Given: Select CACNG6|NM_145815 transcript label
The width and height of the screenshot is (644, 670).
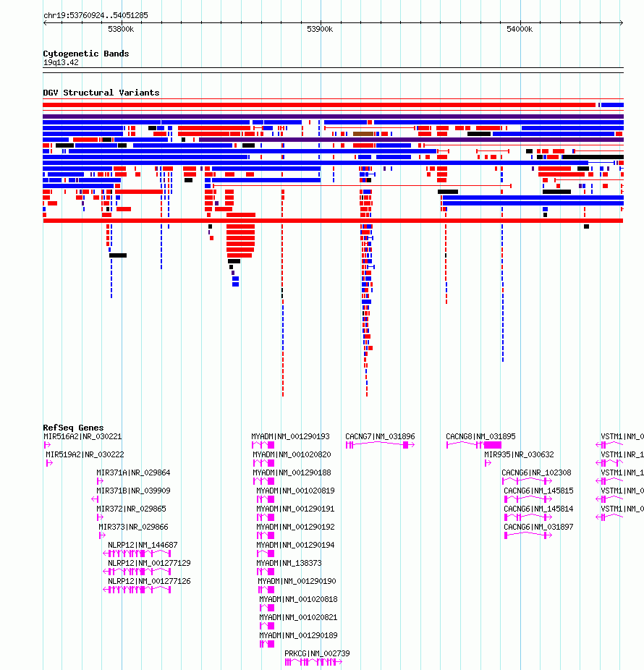Looking at the screenshot, I should tap(538, 491).
